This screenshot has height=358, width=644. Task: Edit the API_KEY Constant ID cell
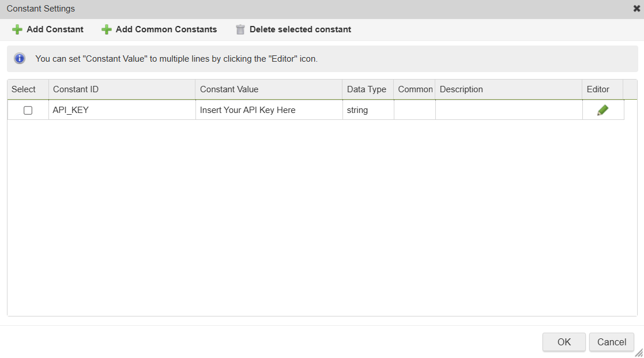coord(122,110)
